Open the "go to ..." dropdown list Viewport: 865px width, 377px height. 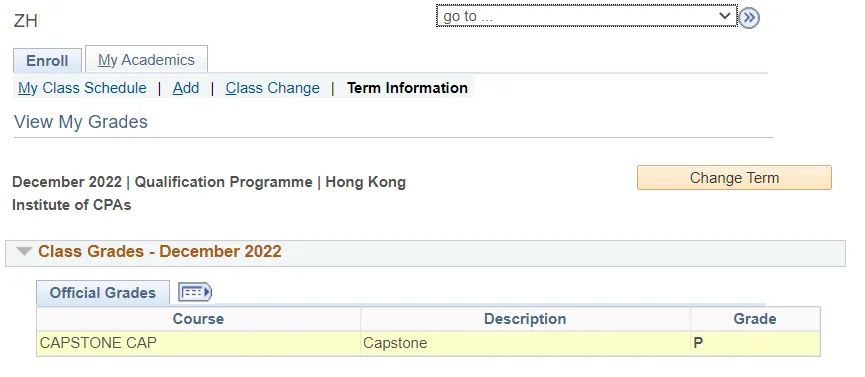tap(586, 16)
